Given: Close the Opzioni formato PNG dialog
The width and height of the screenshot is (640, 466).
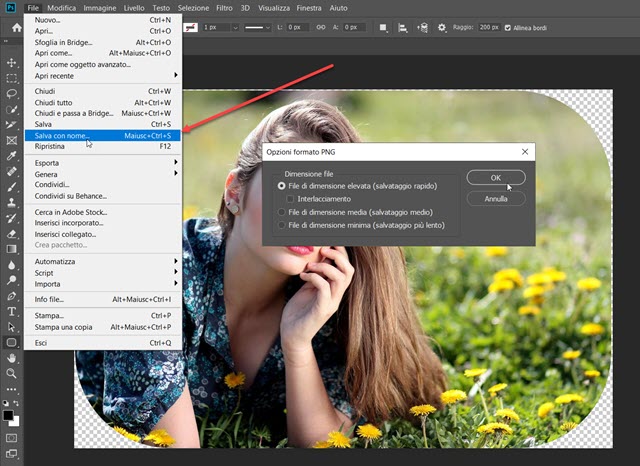Looking at the screenshot, I should [x=525, y=152].
